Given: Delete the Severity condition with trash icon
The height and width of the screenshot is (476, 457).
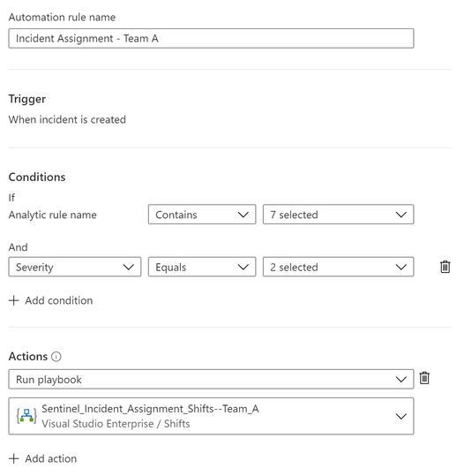Looking at the screenshot, I should coord(445,267).
